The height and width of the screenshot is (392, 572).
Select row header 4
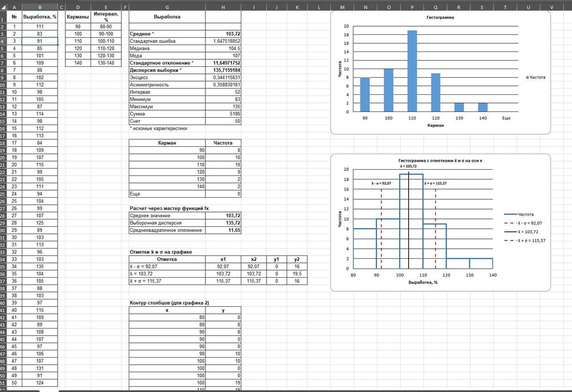[3, 41]
